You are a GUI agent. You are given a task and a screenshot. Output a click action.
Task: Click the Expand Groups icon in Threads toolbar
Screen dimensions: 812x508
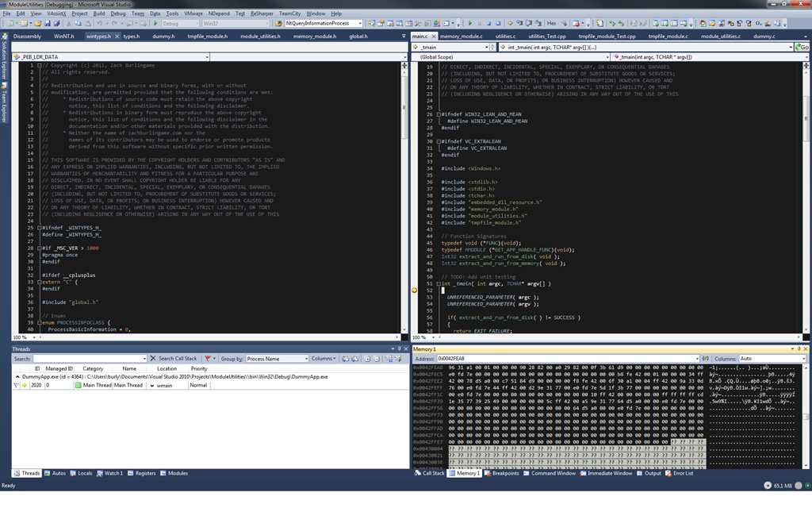pyautogui.click(x=367, y=359)
